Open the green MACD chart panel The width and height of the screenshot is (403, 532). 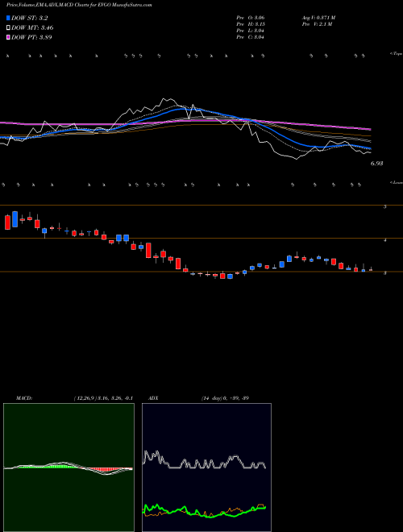tap(69, 468)
